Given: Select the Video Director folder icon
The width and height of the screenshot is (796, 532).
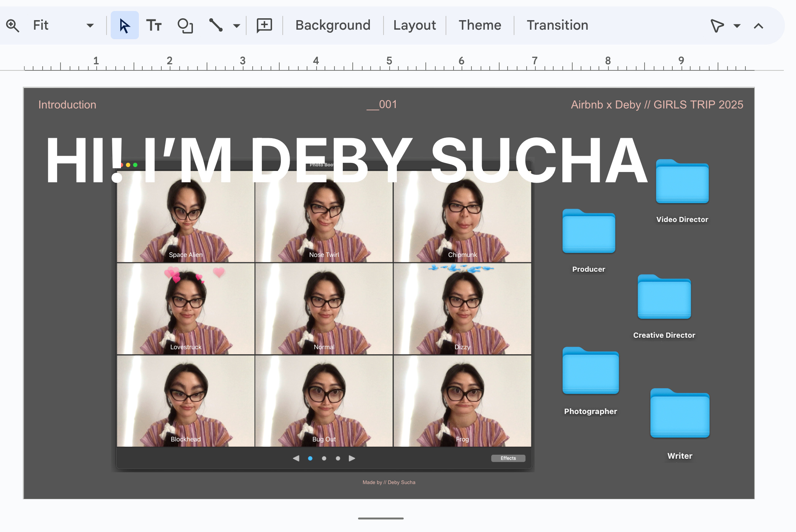Looking at the screenshot, I should (682, 182).
